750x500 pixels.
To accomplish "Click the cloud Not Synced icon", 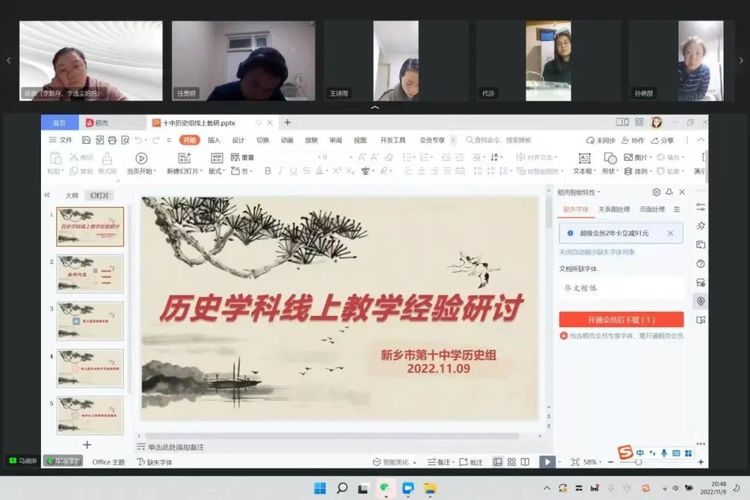I will (590, 140).
